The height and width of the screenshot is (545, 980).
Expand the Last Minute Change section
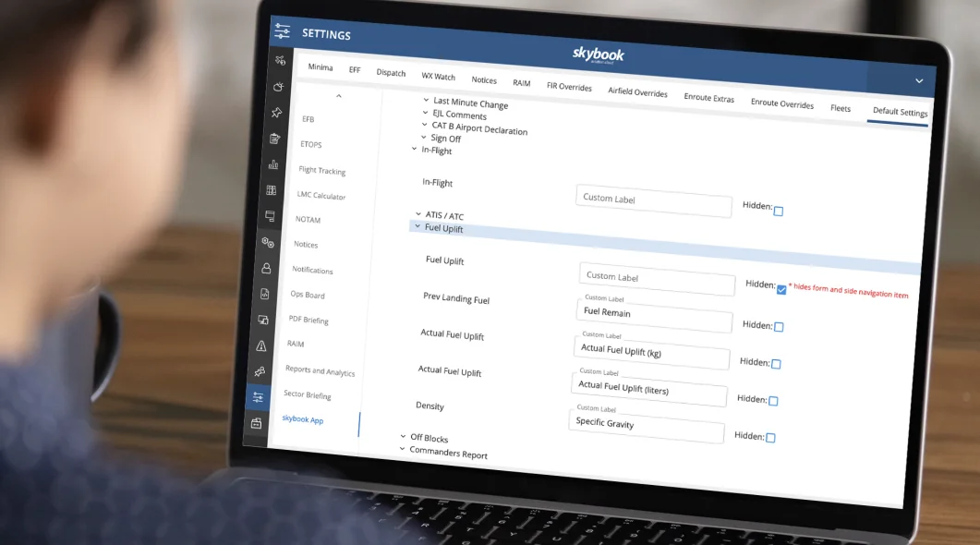click(426, 100)
